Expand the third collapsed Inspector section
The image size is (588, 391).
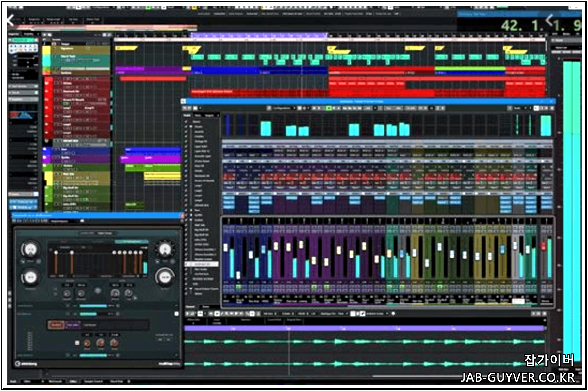point(23,99)
